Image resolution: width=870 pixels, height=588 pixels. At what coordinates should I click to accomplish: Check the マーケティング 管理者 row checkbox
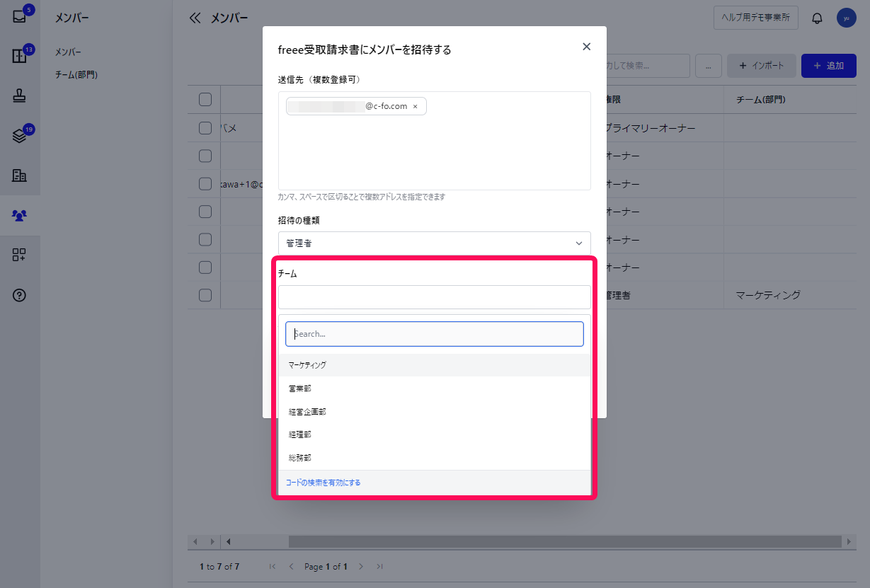(205, 295)
